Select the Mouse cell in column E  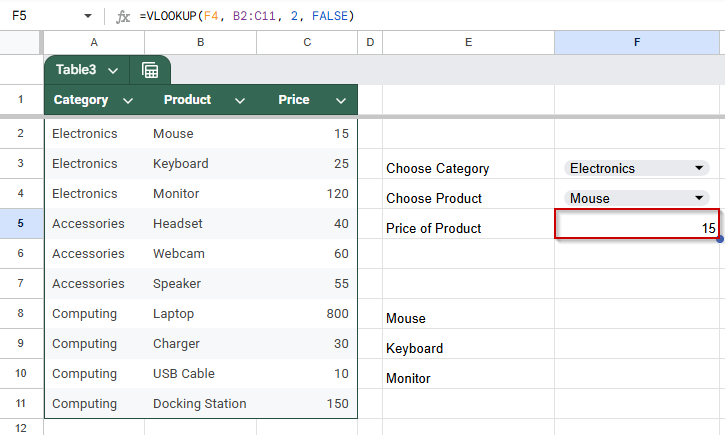[x=468, y=314]
